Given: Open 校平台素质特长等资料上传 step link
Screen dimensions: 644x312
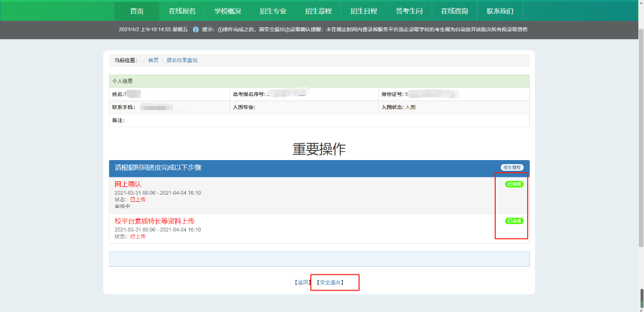Looking at the screenshot, I should pos(154,221).
